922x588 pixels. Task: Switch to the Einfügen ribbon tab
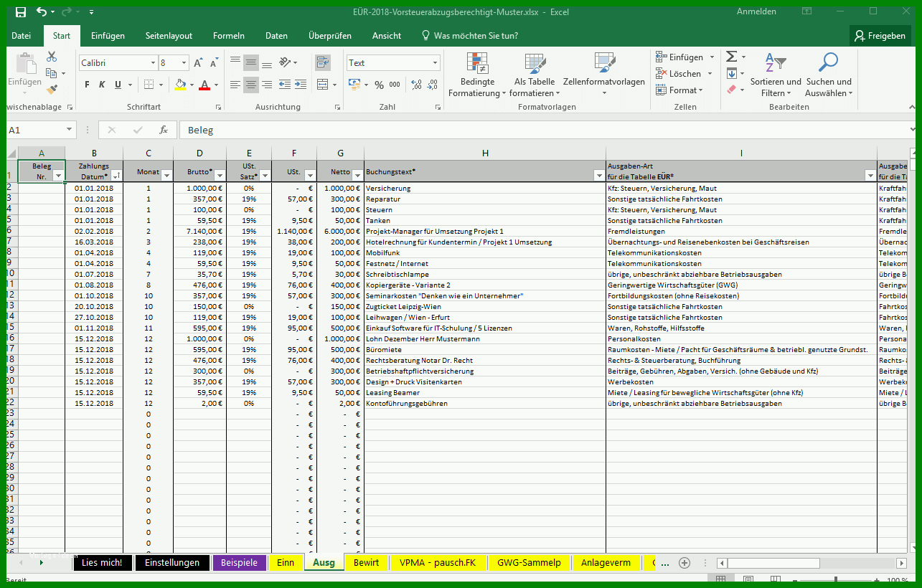[108, 36]
